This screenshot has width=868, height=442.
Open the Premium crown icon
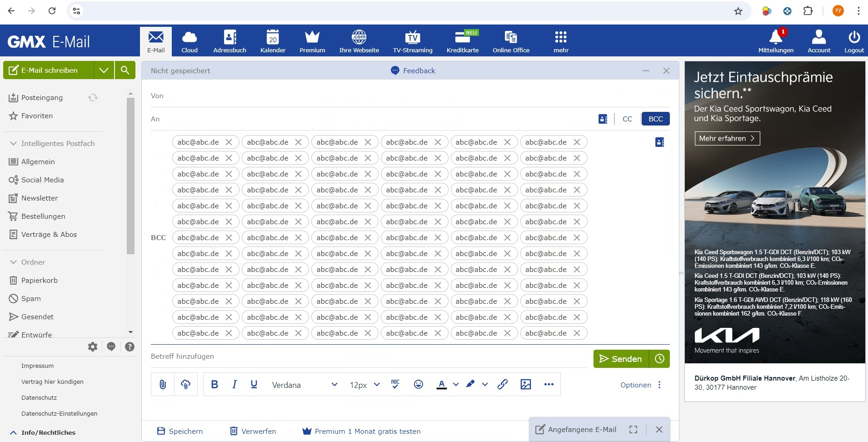pyautogui.click(x=312, y=41)
